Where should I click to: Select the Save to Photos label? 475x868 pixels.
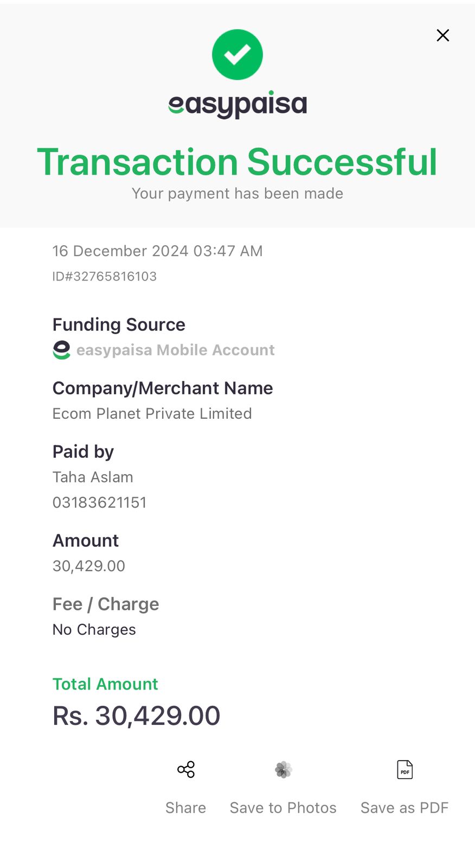283,808
